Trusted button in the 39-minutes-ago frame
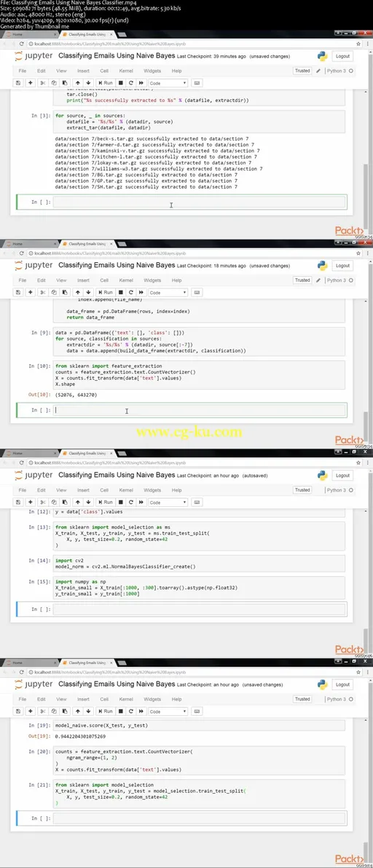 click(302, 71)
